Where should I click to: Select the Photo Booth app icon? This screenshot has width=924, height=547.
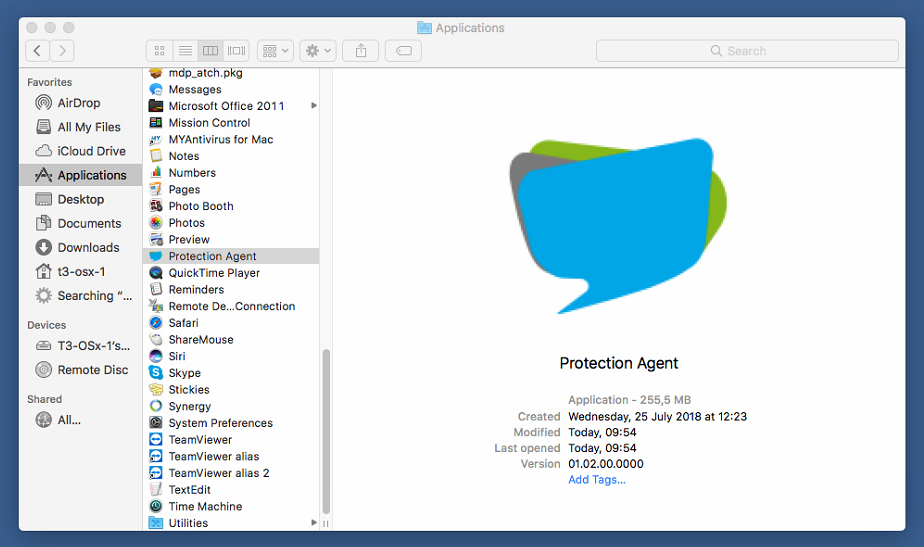click(x=156, y=206)
